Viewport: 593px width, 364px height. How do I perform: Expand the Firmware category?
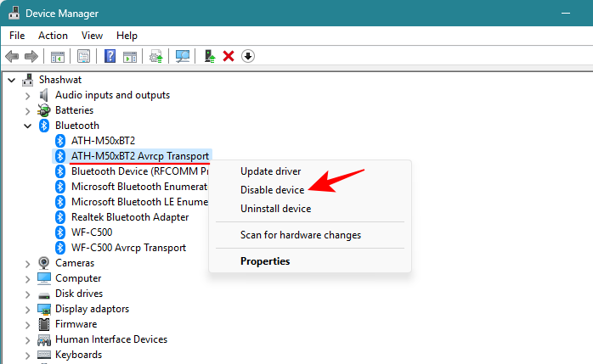click(x=27, y=325)
